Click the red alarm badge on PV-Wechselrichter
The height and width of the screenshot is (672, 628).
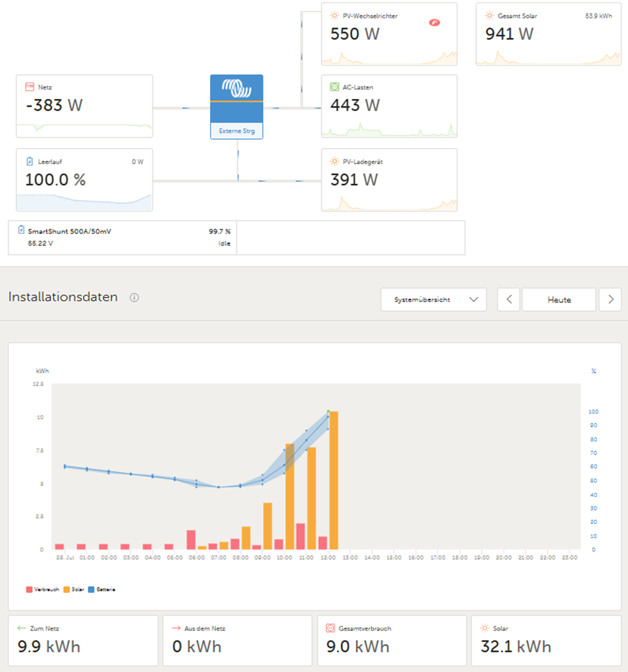tap(434, 23)
